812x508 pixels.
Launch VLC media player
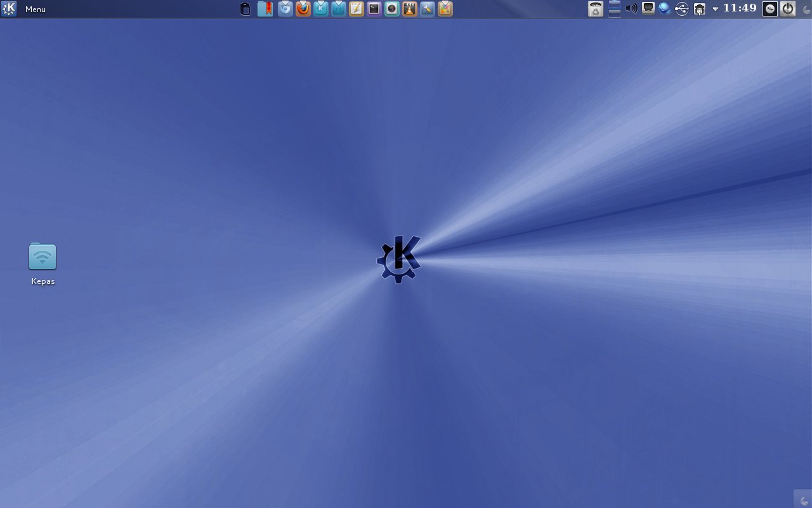coord(410,9)
